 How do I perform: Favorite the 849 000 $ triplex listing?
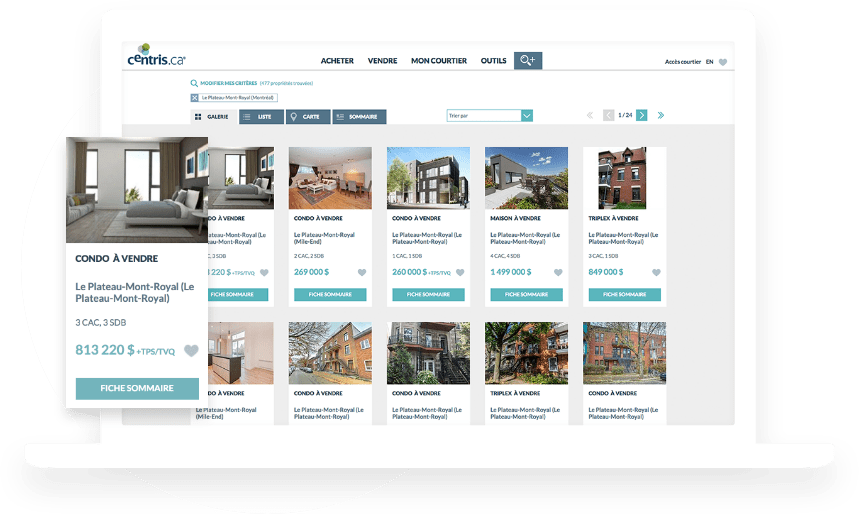pyautogui.click(x=656, y=272)
